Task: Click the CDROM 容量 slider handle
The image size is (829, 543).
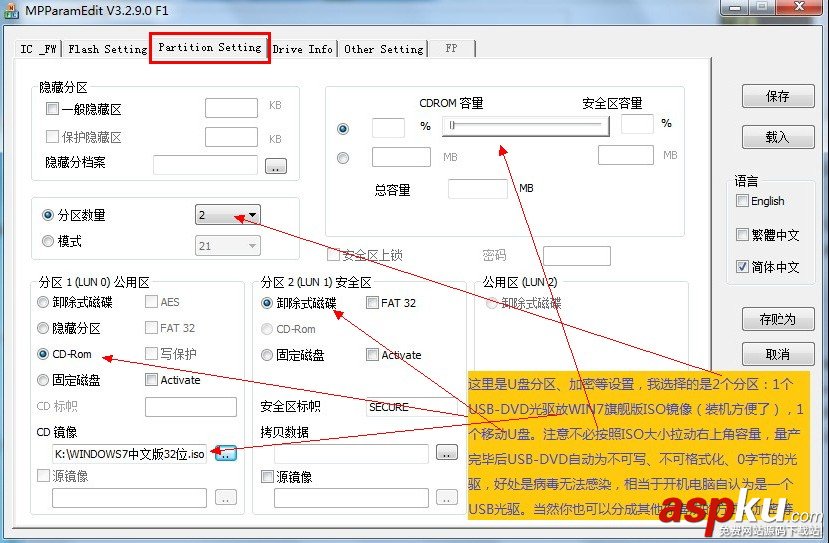Action: 452,126
